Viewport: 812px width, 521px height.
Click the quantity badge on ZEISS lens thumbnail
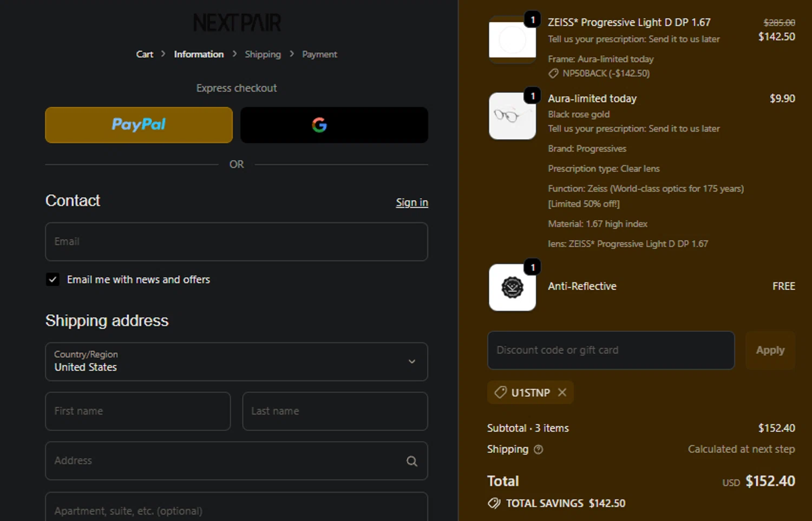(533, 20)
